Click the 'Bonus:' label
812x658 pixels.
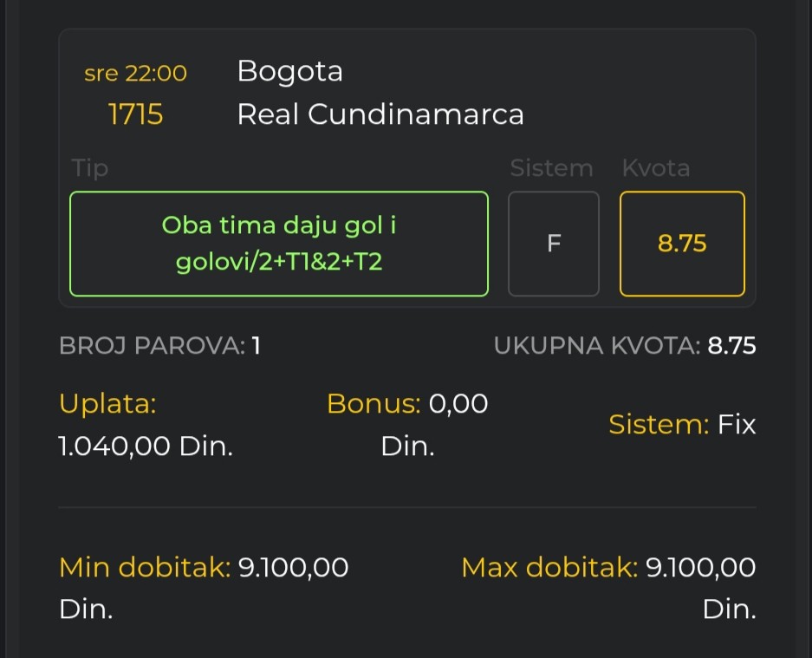pyautogui.click(x=373, y=403)
